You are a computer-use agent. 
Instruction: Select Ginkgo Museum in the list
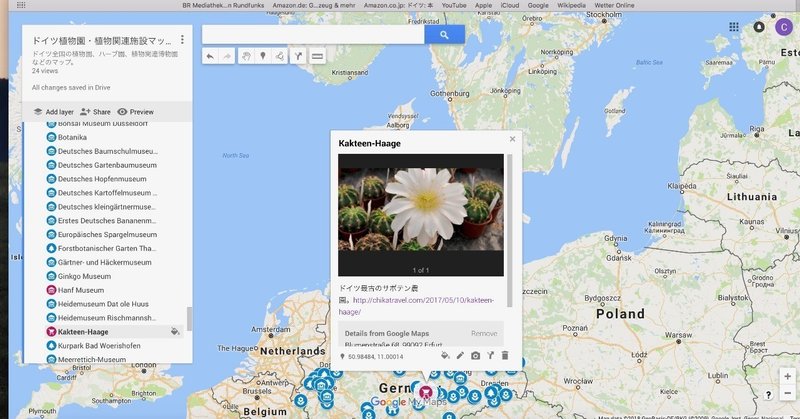84,276
